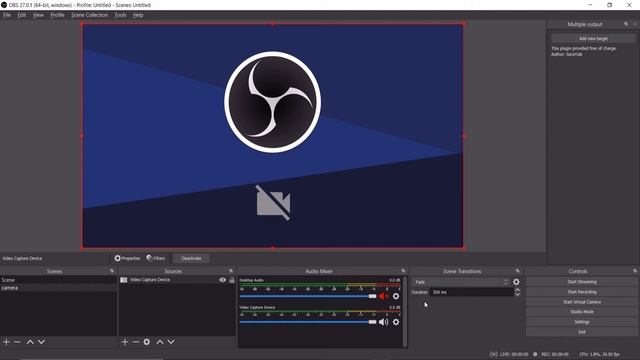Screen dimensions: 640x360
Task: Hide Video Capture Device with eye icon
Action: [x=222, y=280]
